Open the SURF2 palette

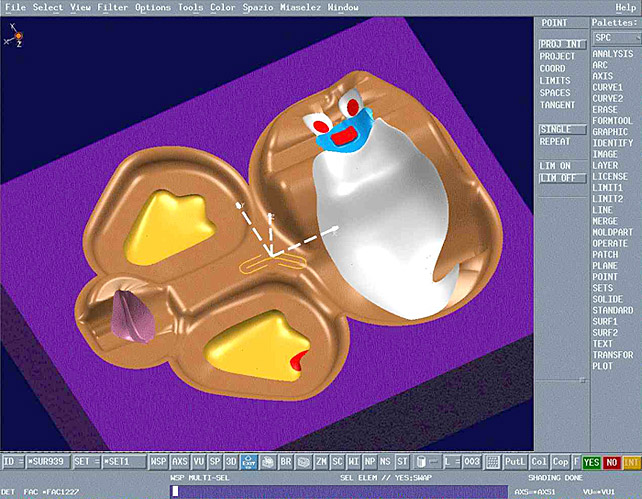(x=605, y=332)
